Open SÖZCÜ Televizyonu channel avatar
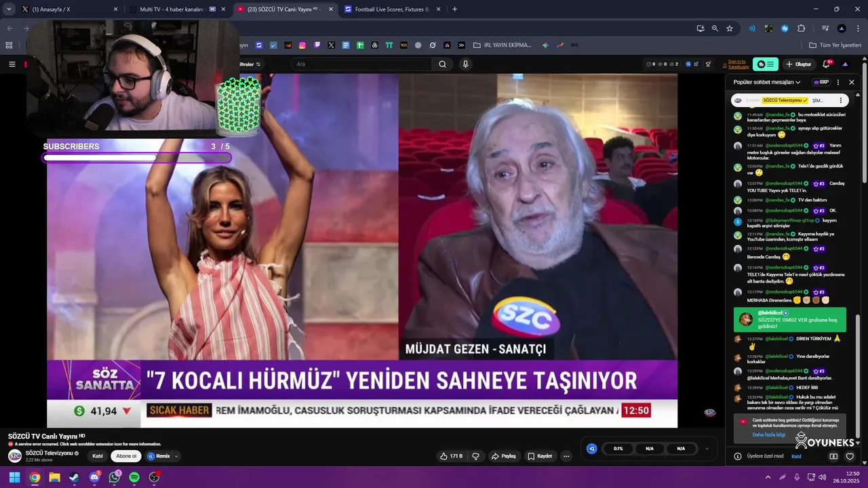Screen dimensions: 868x488 click(15, 456)
